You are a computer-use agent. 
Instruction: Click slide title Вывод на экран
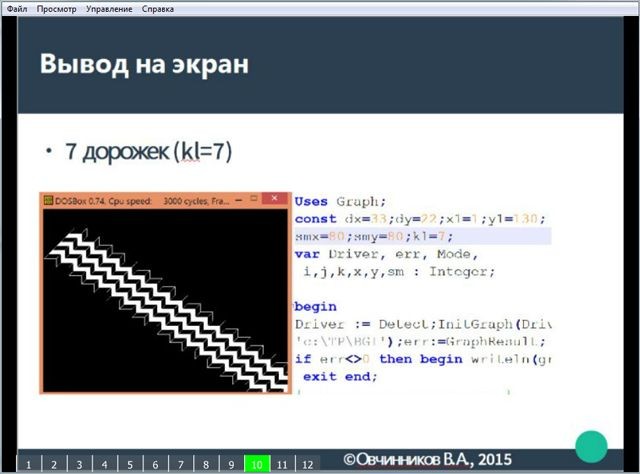point(144,64)
